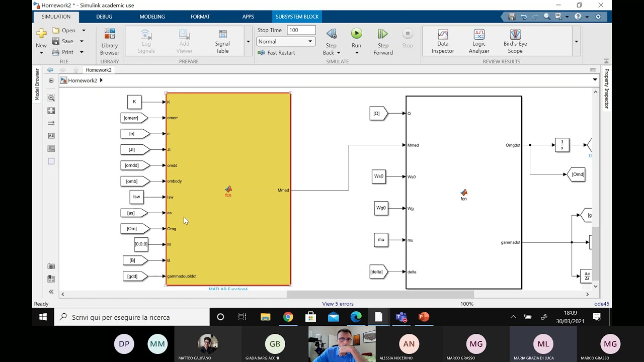Open Library Browser
Viewport: 644px width, 362px height.
[109, 42]
